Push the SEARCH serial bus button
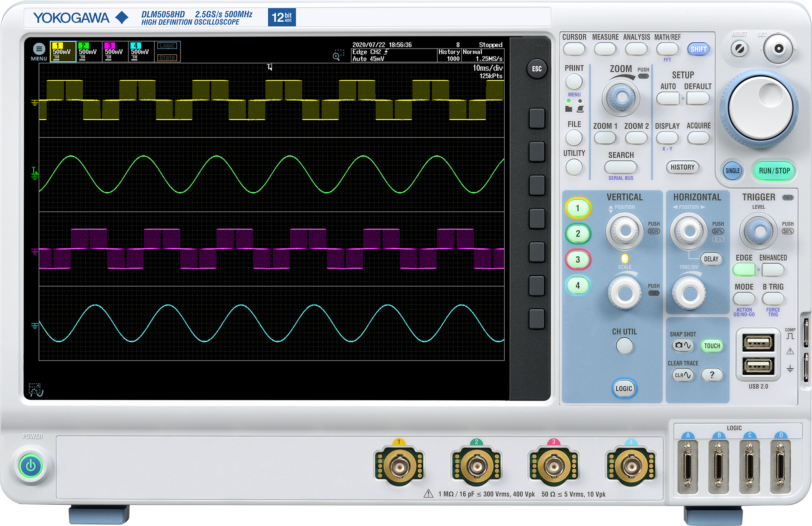Image resolution: width=812 pixels, height=526 pixels. [620, 167]
